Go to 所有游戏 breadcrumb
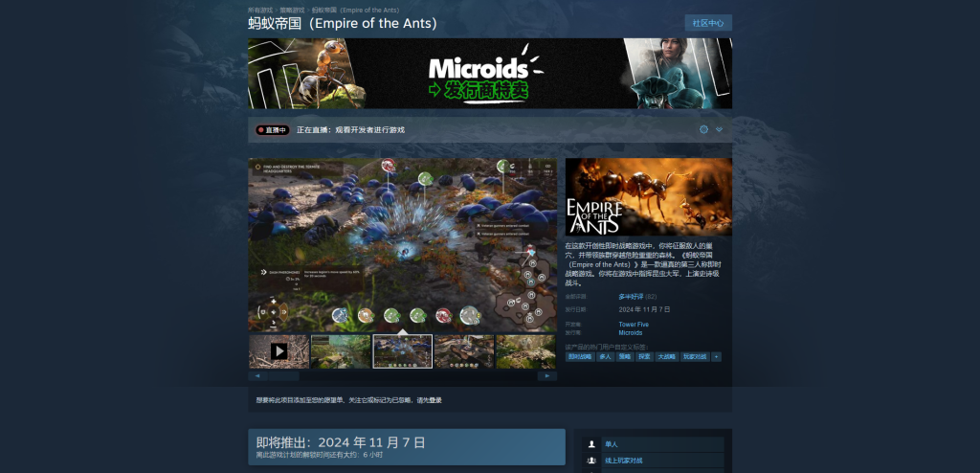This screenshot has width=980, height=473. pos(260,10)
